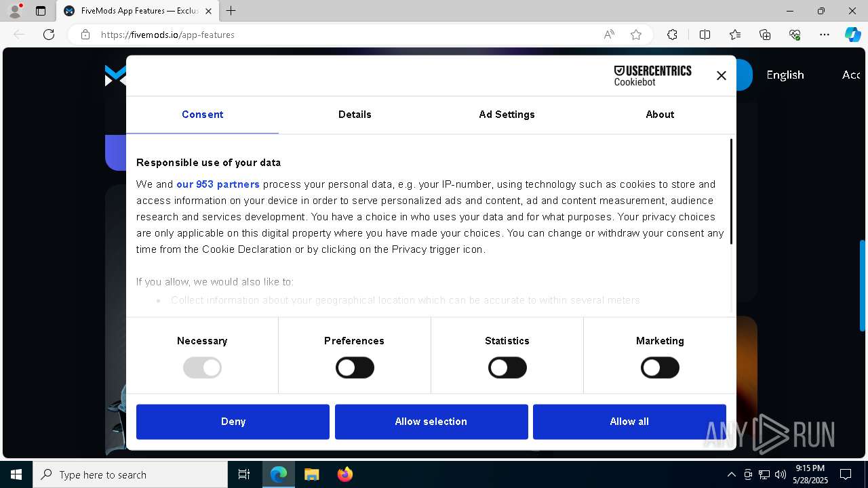Open Read aloud in address bar

pos(609,35)
